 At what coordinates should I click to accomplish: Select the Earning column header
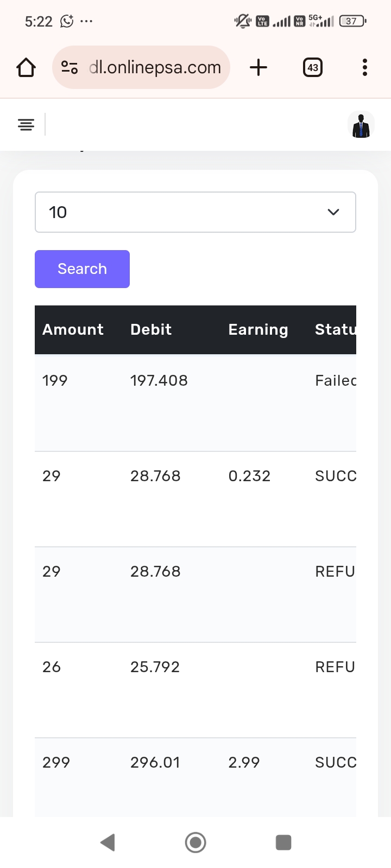[x=258, y=330]
